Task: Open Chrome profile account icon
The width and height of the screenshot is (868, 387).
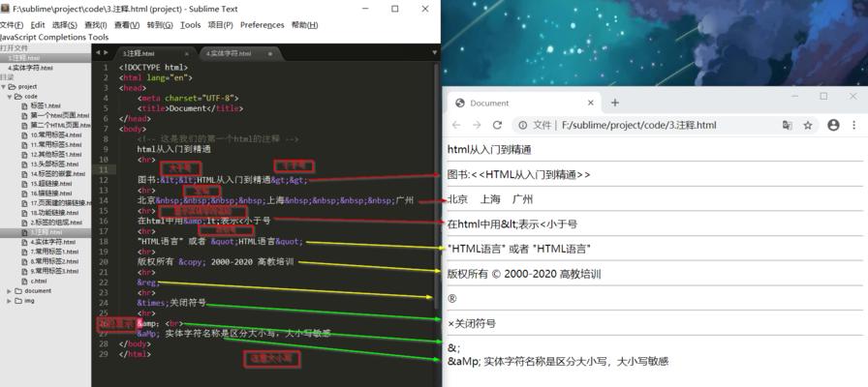Action: pyautogui.click(x=833, y=125)
